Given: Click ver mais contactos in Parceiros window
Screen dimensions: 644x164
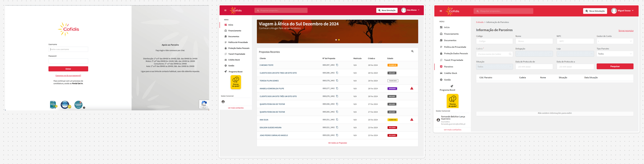Looking at the screenshot, I should (x=453, y=130).
